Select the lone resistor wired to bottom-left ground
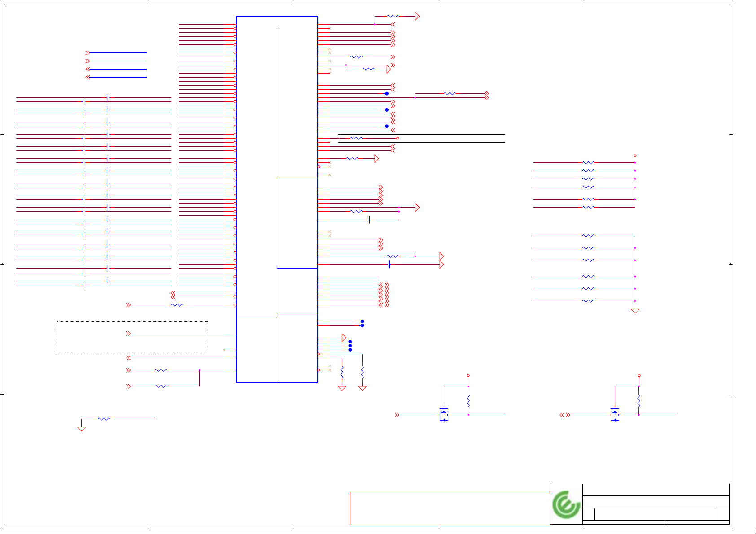Viewport: 756px width, 534px height. [104, 419]
